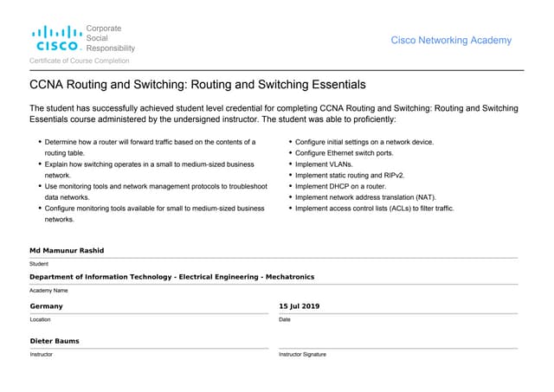This screenshot has height=392, width=554.
Task: Click the access control lists (ACLs) bullet
Action: click(x=374, y=209)
